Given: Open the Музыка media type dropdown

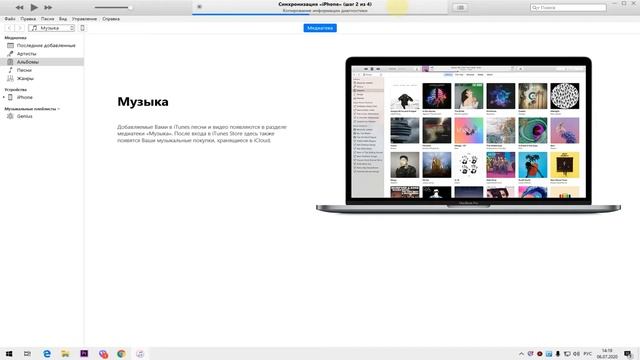Looking at the screenshot, I should [x=51, y=28].
